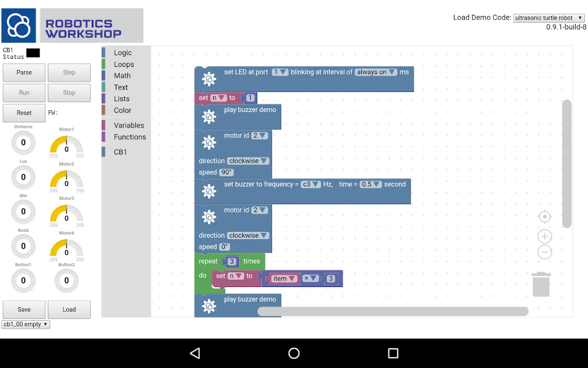Open the × operator dropdown
588x368 pixels.
[311, 278]
